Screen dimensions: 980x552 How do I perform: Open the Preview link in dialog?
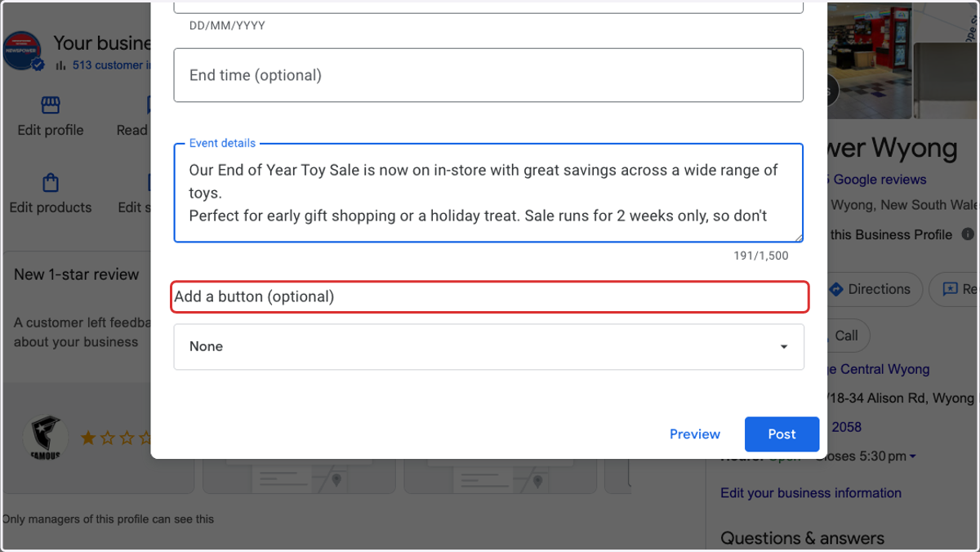[695, 434]
